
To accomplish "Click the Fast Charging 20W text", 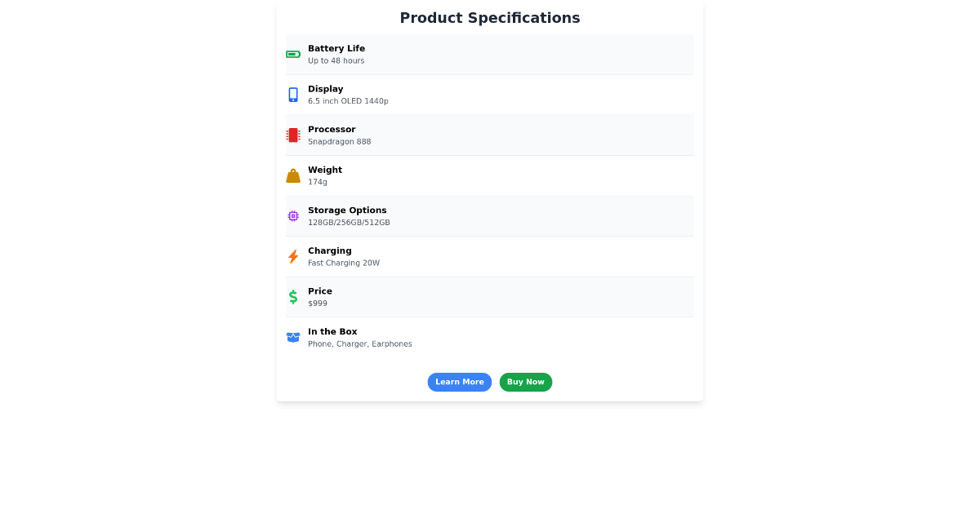I will pos(344,263).
